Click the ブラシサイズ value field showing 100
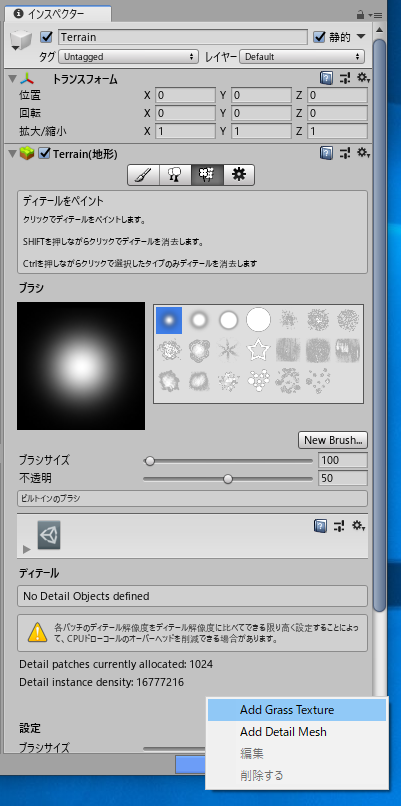 343,460
